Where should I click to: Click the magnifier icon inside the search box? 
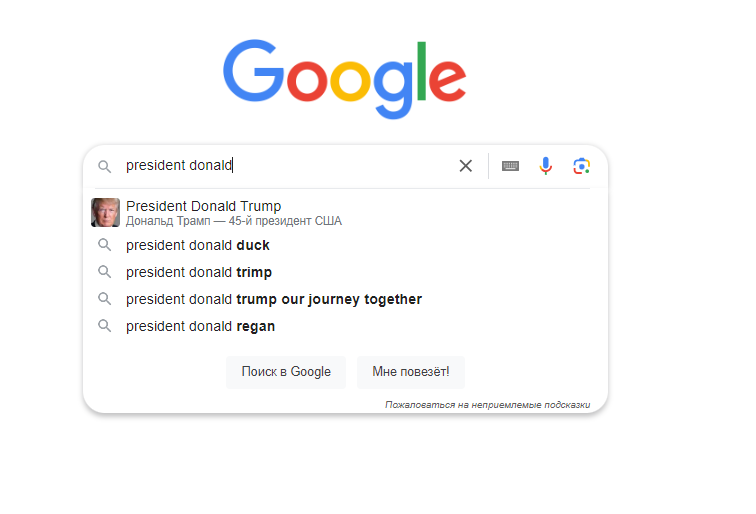(x=104, y=166)
